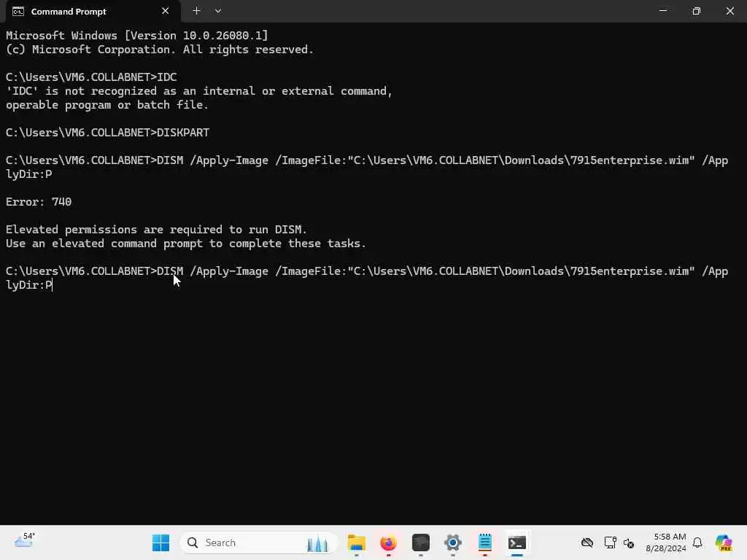Open the Windows Start menu
The width and height of the screenshot is (747, 560).
tap(160, 542)
